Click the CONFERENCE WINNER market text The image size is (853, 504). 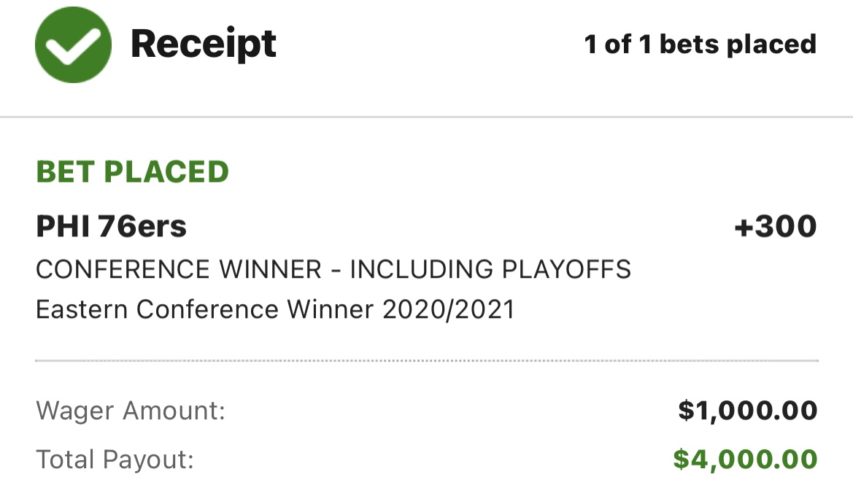(x=178, y=270)
